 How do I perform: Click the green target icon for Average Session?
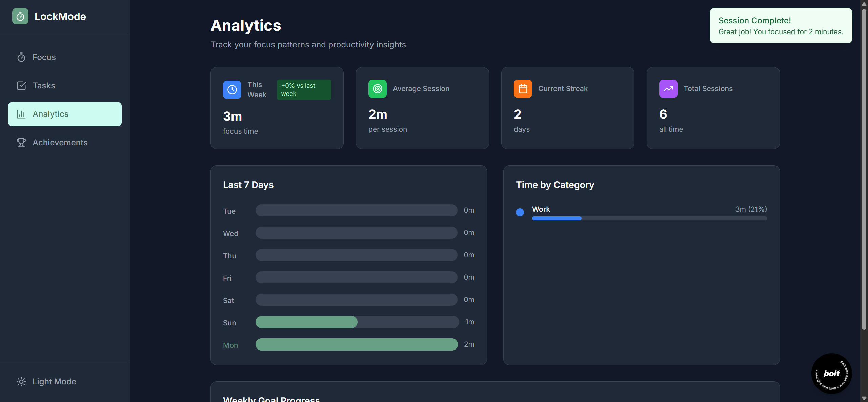pos(377,89)
